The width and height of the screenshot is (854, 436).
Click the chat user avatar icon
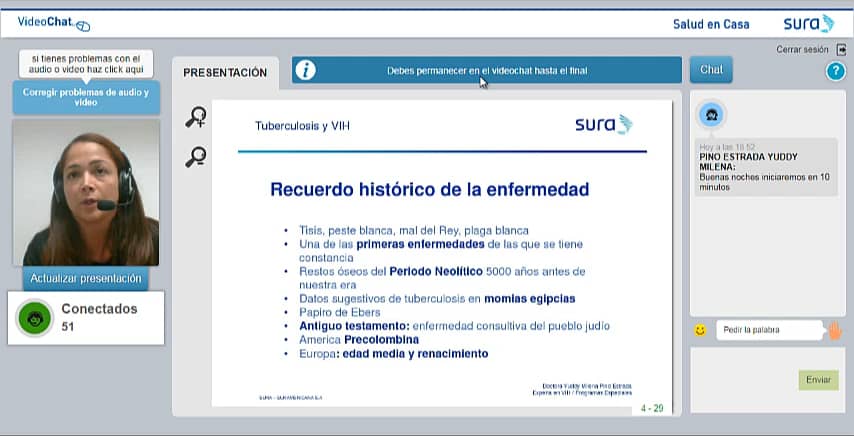(x=711, y=115)
